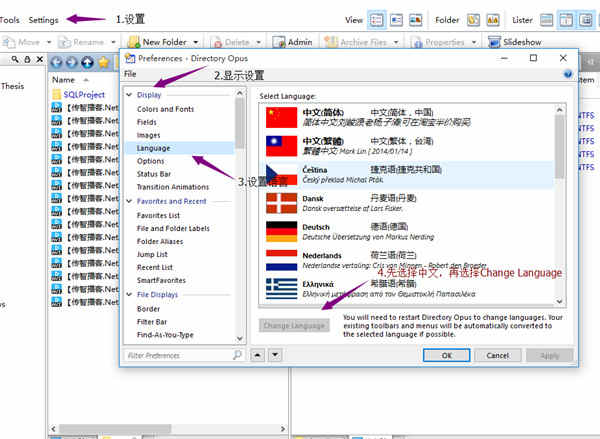
Task: Click the Up folder arrow icon
Action: pos(87,62)
